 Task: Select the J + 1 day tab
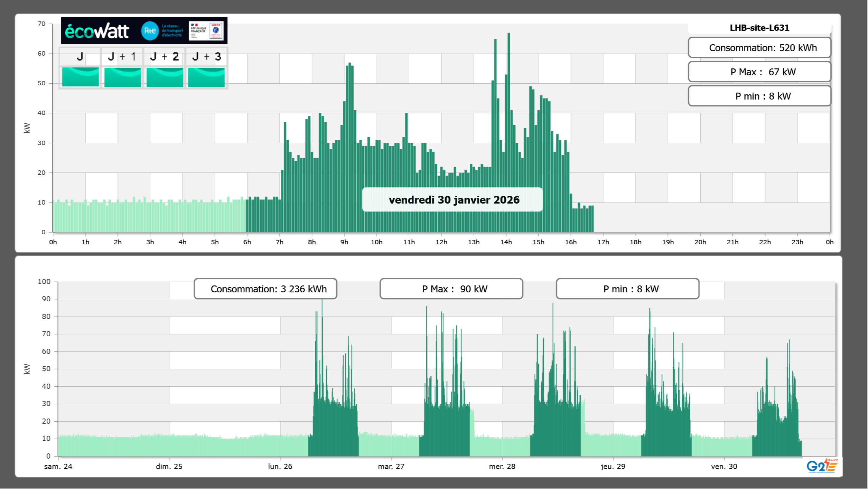(x=122, y=57)
